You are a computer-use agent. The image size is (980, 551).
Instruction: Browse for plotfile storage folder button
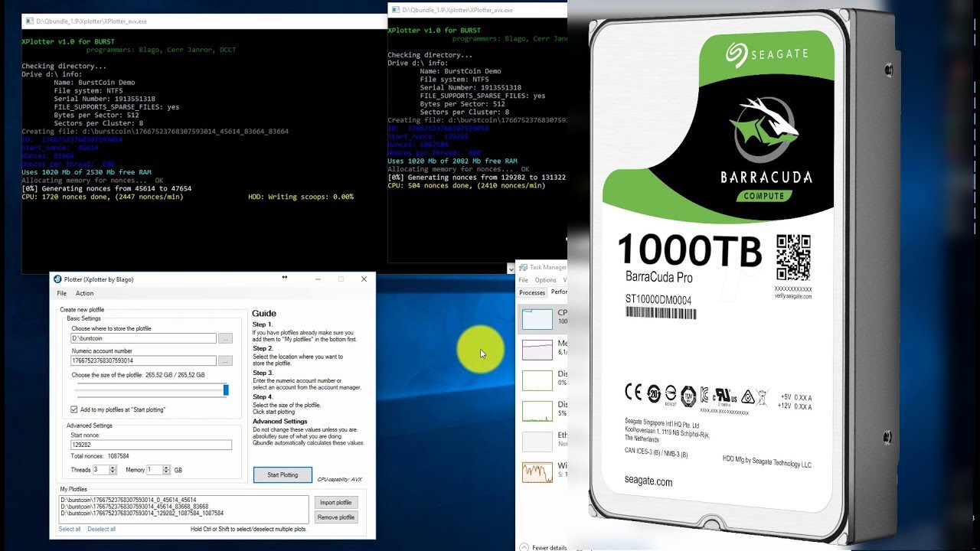225,338
